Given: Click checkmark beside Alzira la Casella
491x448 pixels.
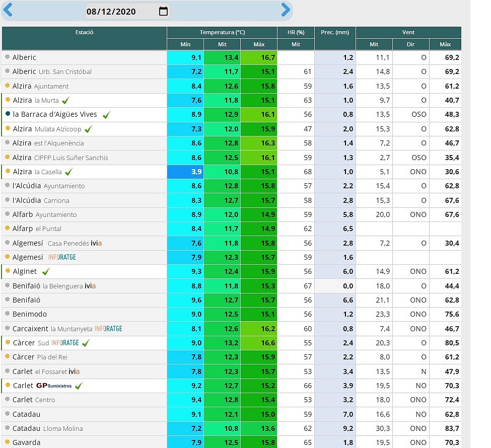Looking at the screenshot, I should coord(68,172).
